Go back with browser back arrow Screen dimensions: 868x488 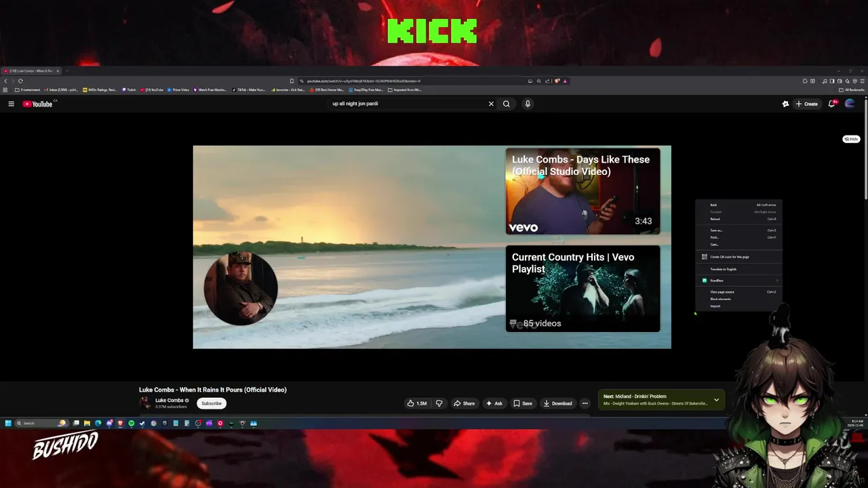coord(5,81)
